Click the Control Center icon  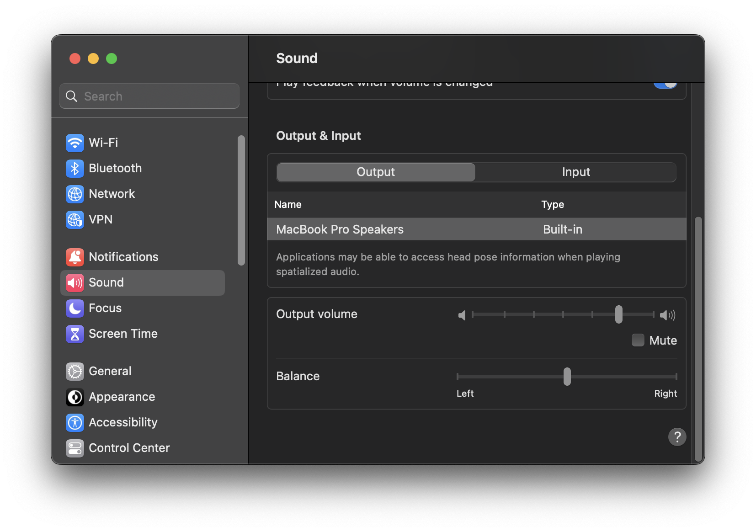75,448
